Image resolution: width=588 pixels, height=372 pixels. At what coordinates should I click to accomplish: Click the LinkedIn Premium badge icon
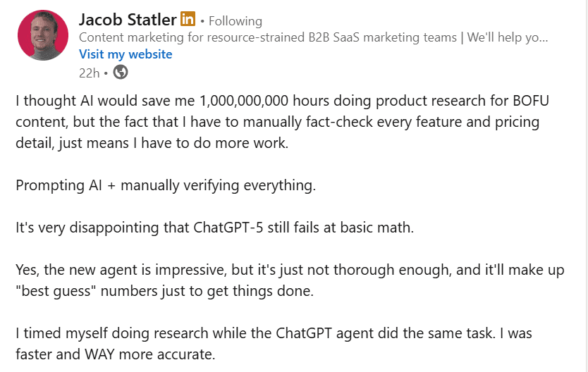pyautogui.click(x=188, y=20)
